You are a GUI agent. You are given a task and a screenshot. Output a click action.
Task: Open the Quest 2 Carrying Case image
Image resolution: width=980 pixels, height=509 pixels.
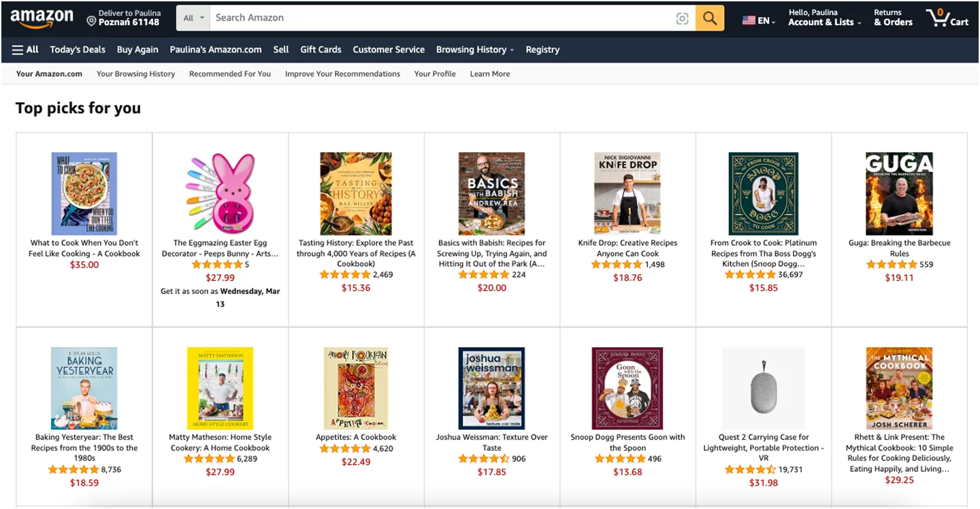click(763, 389)
